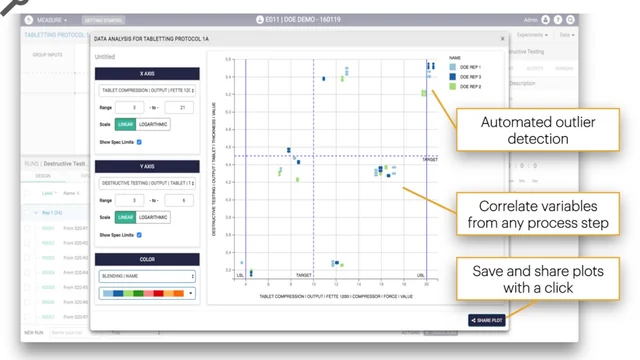
Task: Click the search icon in top bar
Action: tap(570, 20)
